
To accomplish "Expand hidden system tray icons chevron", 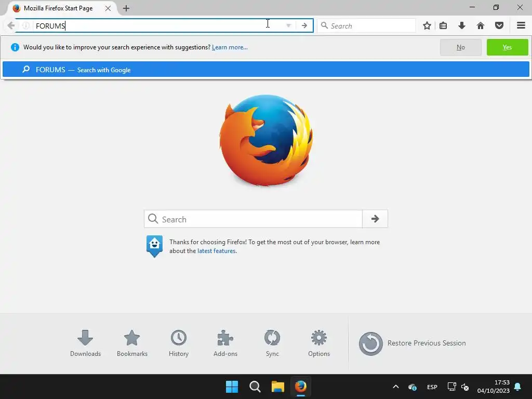I will 395,387.
